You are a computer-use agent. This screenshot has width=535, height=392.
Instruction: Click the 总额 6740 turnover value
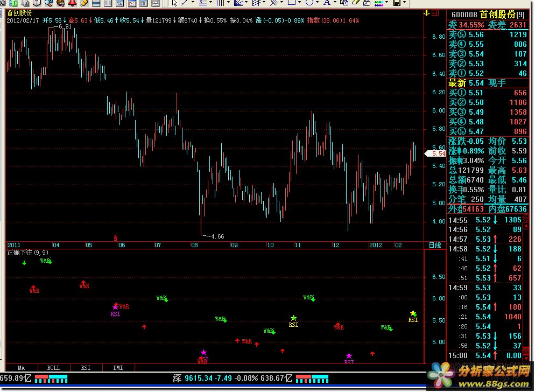pos(466,180)
